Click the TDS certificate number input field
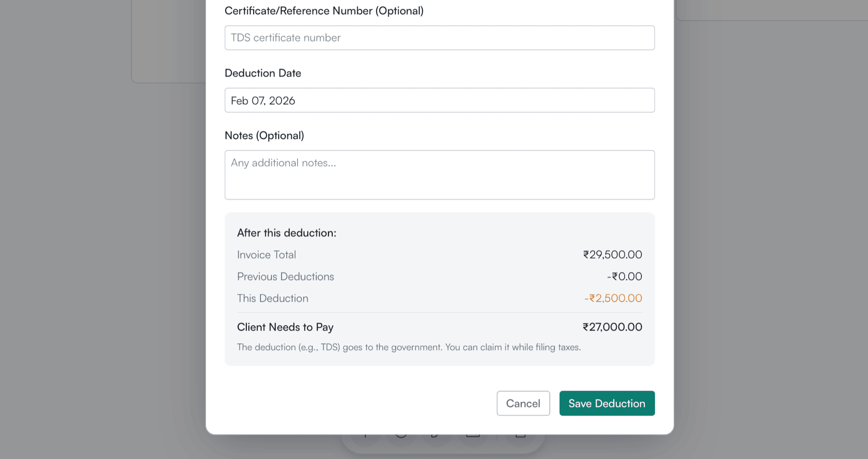868x459 pixels. click(x=439, y=38)
